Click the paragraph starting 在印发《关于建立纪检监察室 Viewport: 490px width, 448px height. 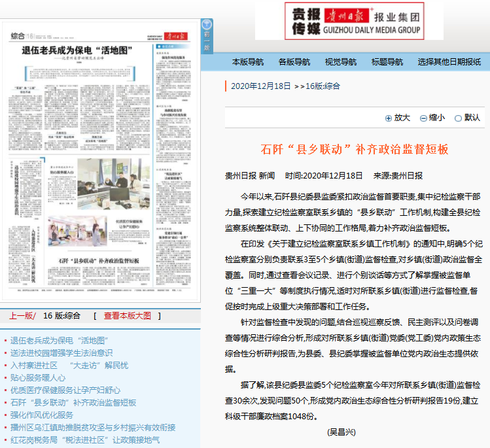pyautogui.click(x=354, y=275)
